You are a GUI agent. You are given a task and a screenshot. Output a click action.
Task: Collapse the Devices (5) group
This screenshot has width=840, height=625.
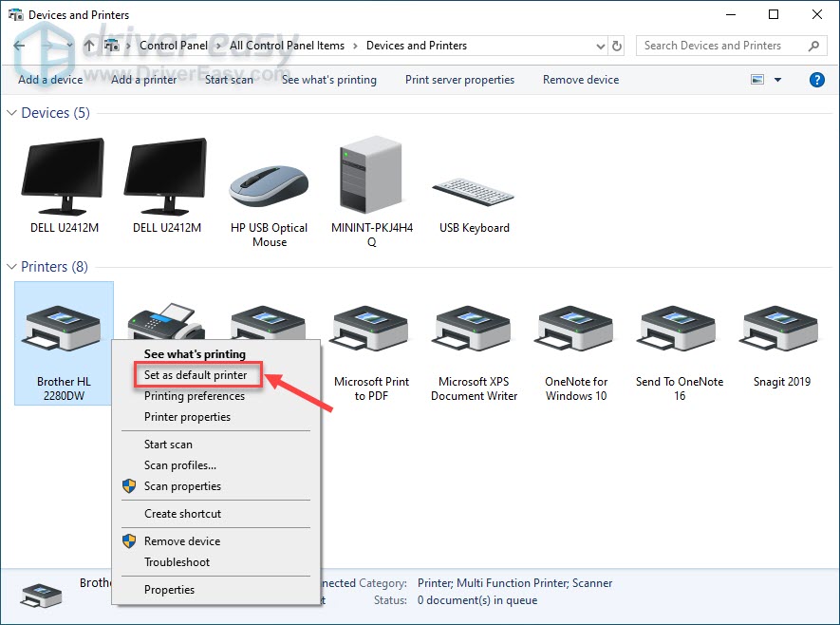pyautogui.click(x=12, y=113)
